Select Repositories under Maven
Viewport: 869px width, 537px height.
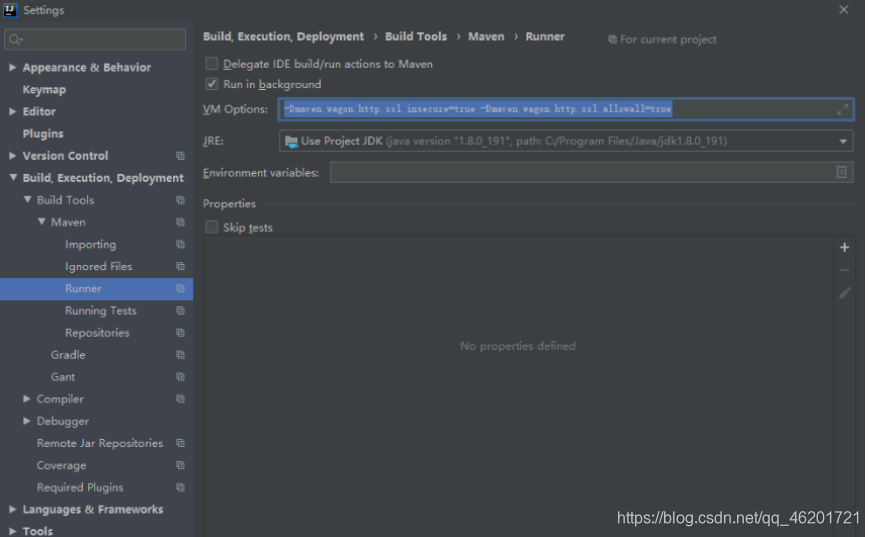pos(97,333)
